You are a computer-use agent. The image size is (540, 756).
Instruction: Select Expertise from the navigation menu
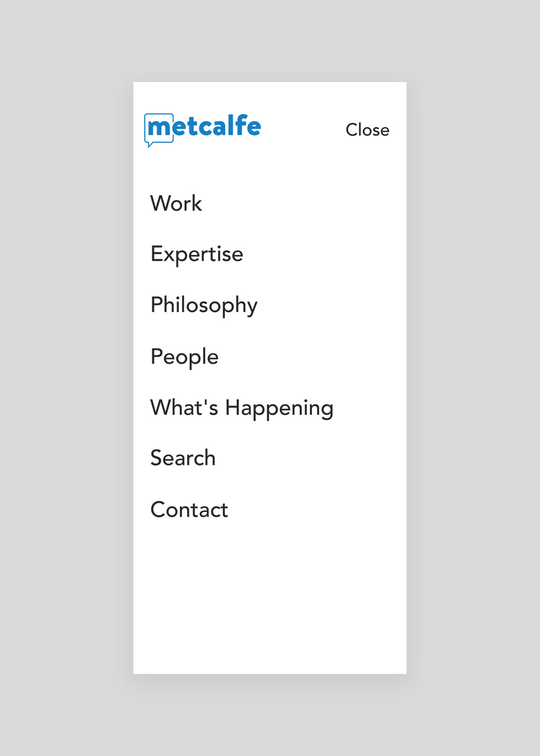tap(197, 254)
